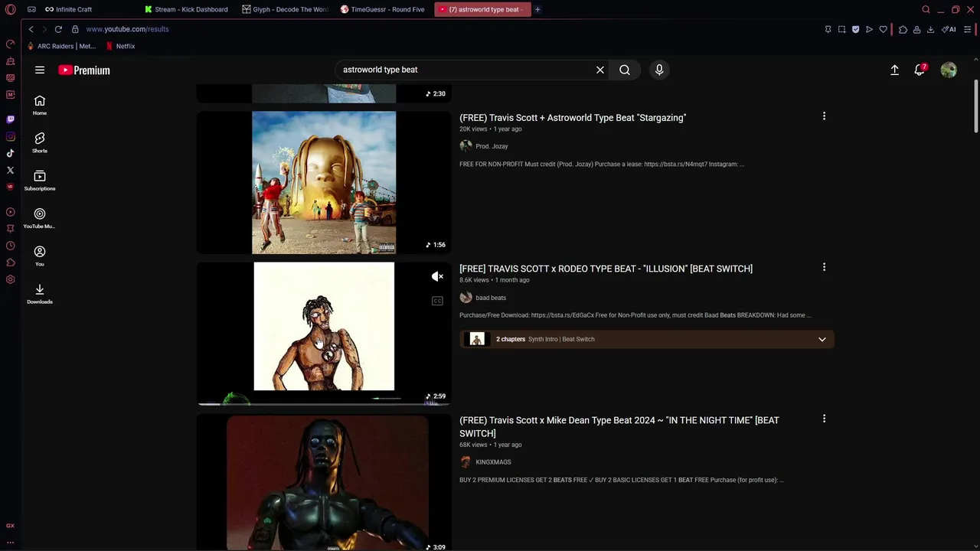Search open tabs with the title-bar magnifier
This screenshot has height=551, width=980.
(926, 9)
